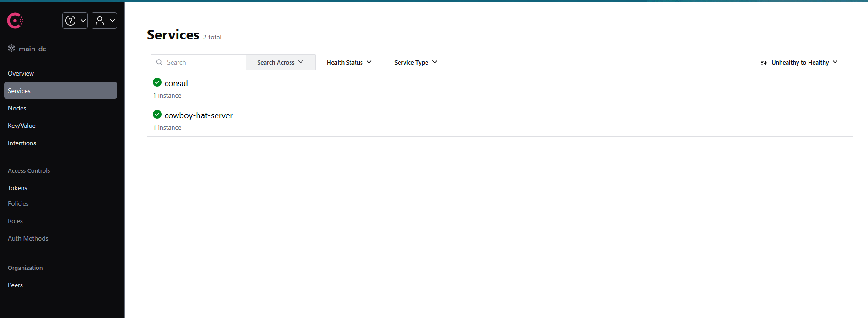
Task: Select Nodes in the sidebar
Action: 17,108
